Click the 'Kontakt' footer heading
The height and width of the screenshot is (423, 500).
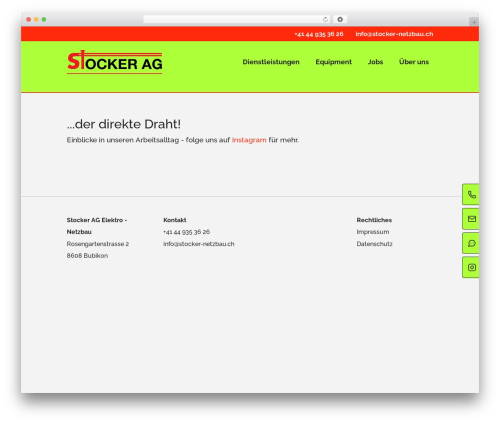(x=175, y=220)
